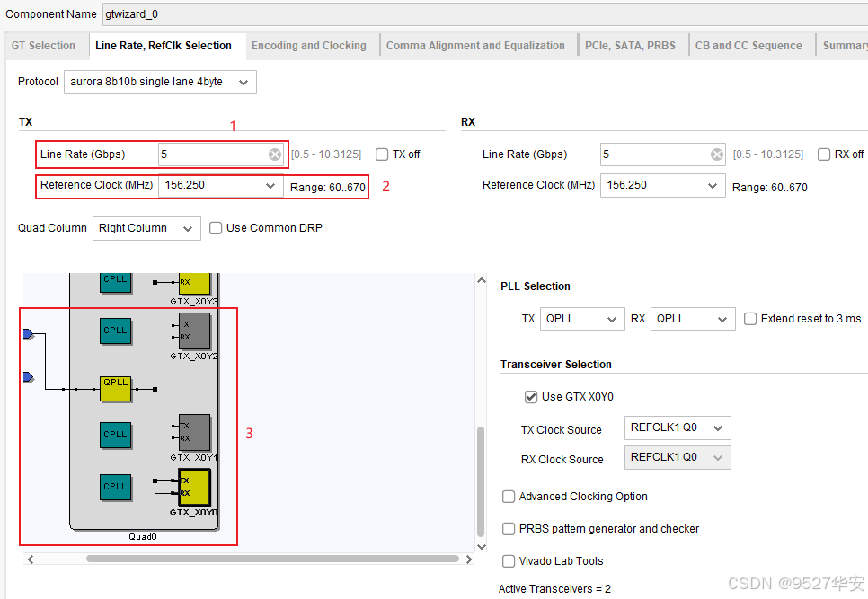The image size is (868, 599).
Task: Open TX Reference Clock dropdown
Action: pos(221,185)
